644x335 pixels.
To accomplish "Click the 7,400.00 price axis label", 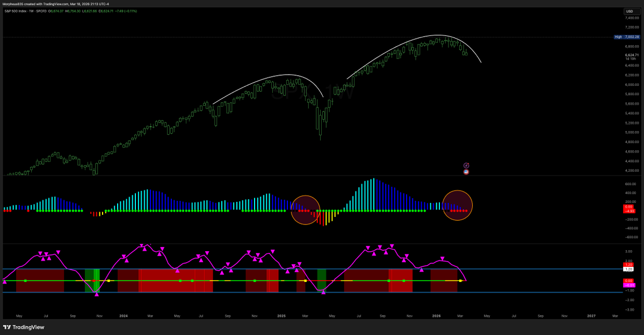I will click(632, 18).
